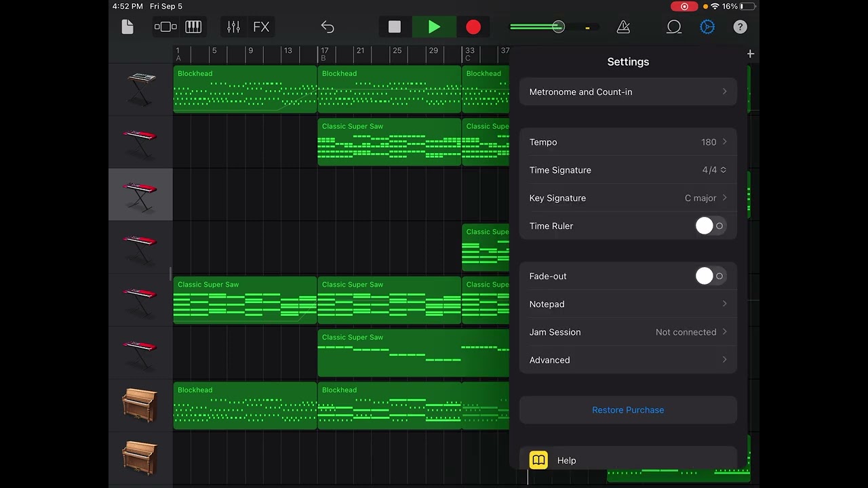Screen dimensions: 868x488
Task: Click the screen recording indicator
Action: (684, 6)
